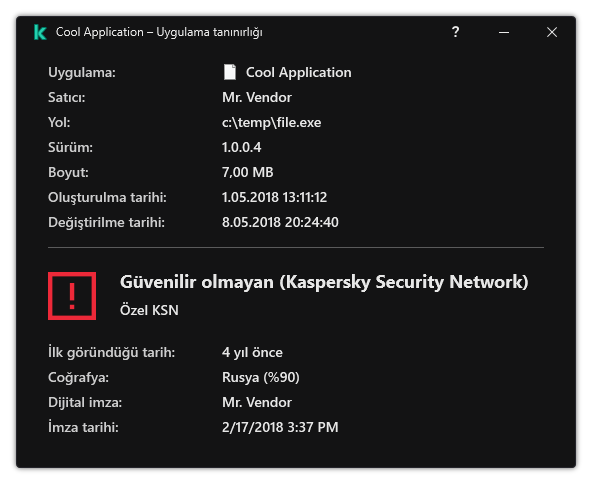This screenshot has width=592, height=484.
Task: Click the 'Yol:' label
Action: pos(59,122)
